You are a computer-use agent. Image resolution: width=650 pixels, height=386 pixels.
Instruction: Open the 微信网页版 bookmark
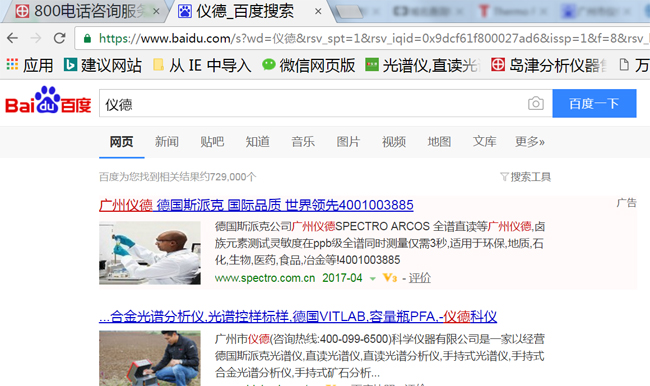[x=308, y=65]
